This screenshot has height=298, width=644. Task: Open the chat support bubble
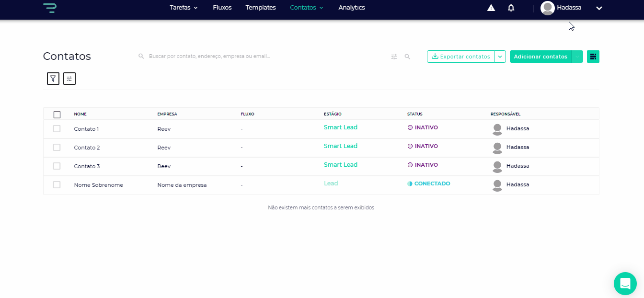click(625, 284)
